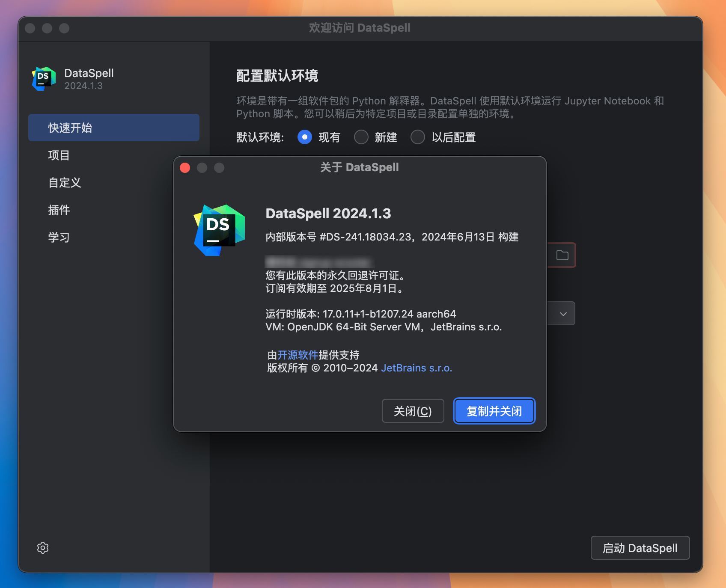This screenshot has height=588, width=726.
Task: Click the 复制并关闭 button
Action: click(494, 411)
